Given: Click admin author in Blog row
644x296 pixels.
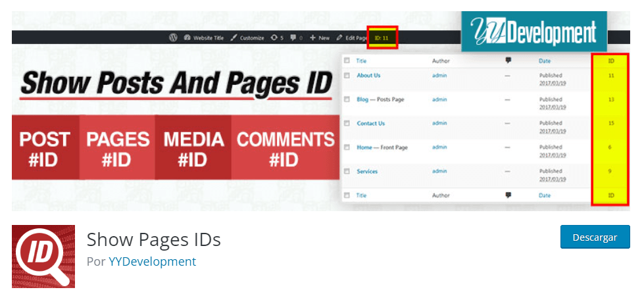Looking at the screenshot, I should (x=439, y=99).
